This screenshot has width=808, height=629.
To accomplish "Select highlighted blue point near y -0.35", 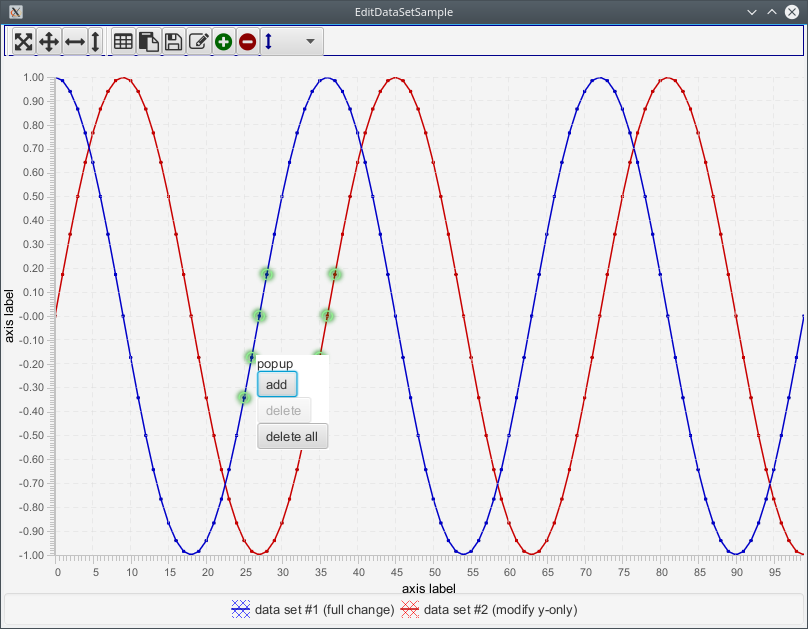I will [244, 397].
